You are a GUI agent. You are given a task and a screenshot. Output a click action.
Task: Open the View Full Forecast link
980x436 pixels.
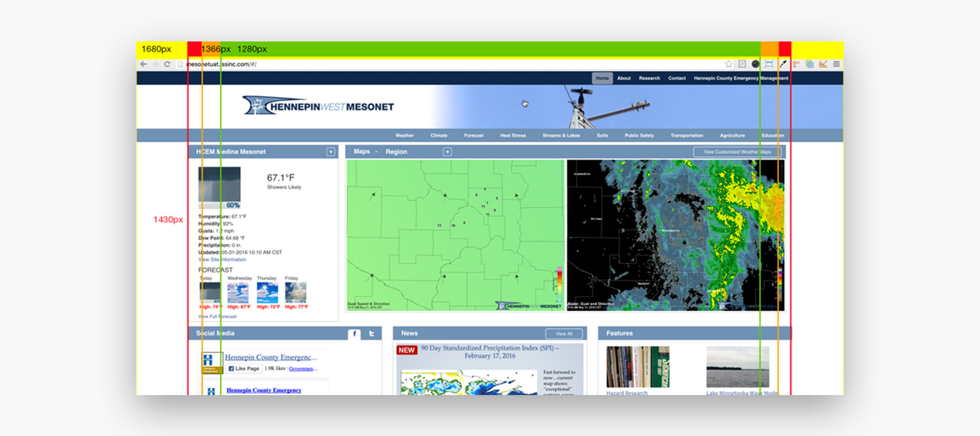point(217,317)
